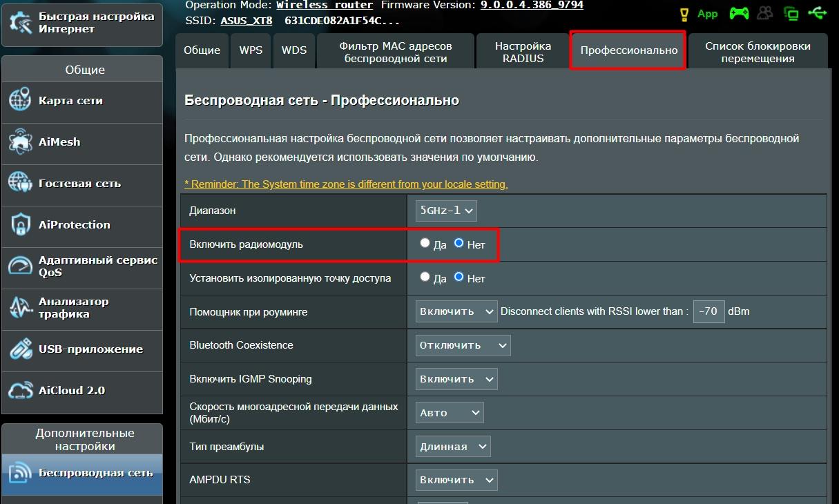The width and height of the screenshot is (839, 504).
Task: Open Bluetooth Coexistence dropdown
Action: [x=463, y=345]
